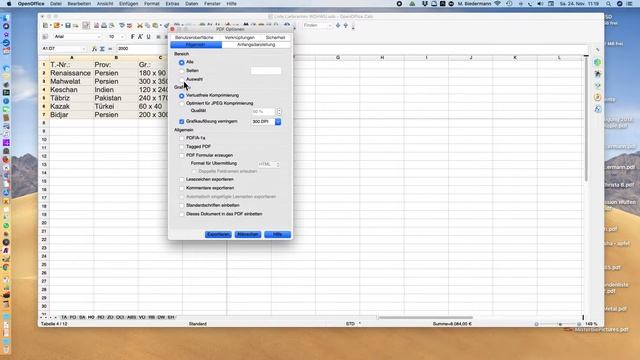This screenshot has width=640, height=360.
Task: Toggle italic formatting with the K icon
Action: [140, 36]
